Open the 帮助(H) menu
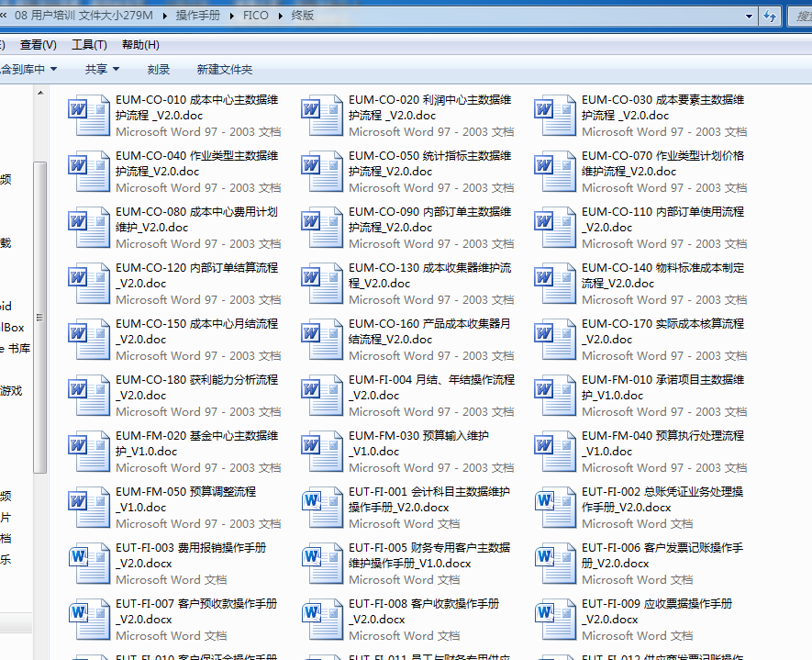 (140, 45)
